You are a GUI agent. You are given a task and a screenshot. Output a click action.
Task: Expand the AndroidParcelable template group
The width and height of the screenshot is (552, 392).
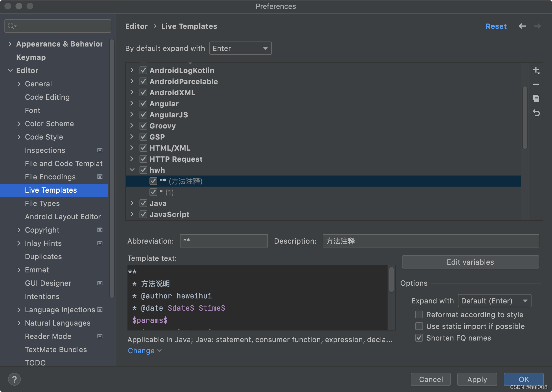132,81
